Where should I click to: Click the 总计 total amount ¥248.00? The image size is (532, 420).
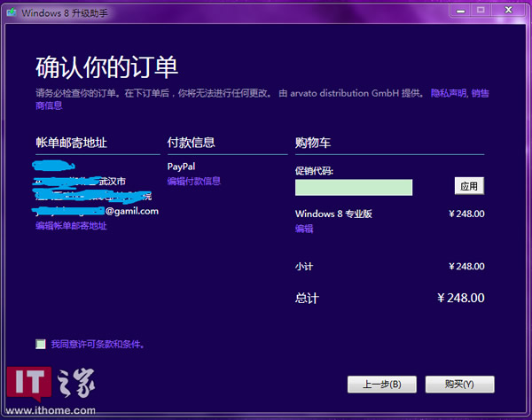point(461,298)
